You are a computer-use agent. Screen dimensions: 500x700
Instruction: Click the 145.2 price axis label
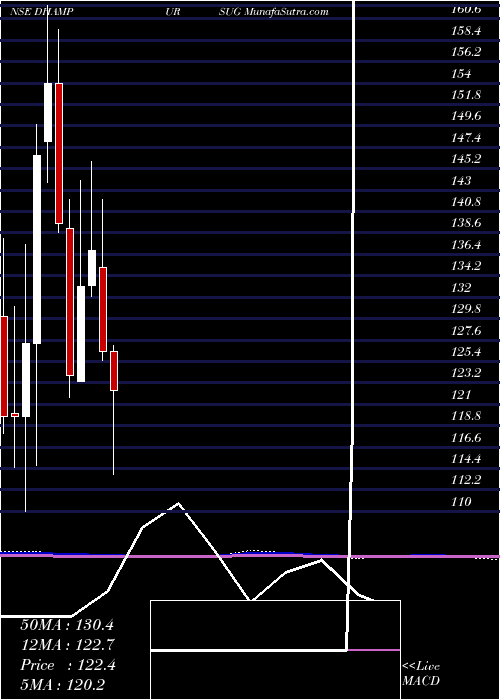466,159
